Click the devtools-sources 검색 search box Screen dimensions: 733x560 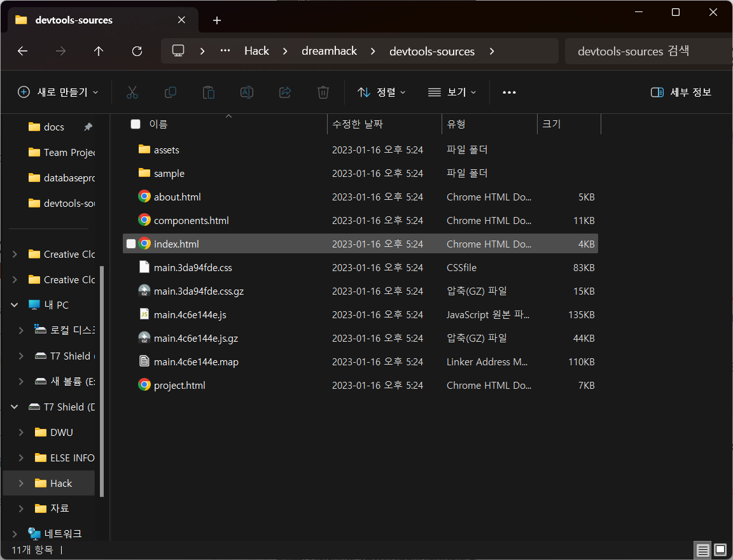coord(648,51)
